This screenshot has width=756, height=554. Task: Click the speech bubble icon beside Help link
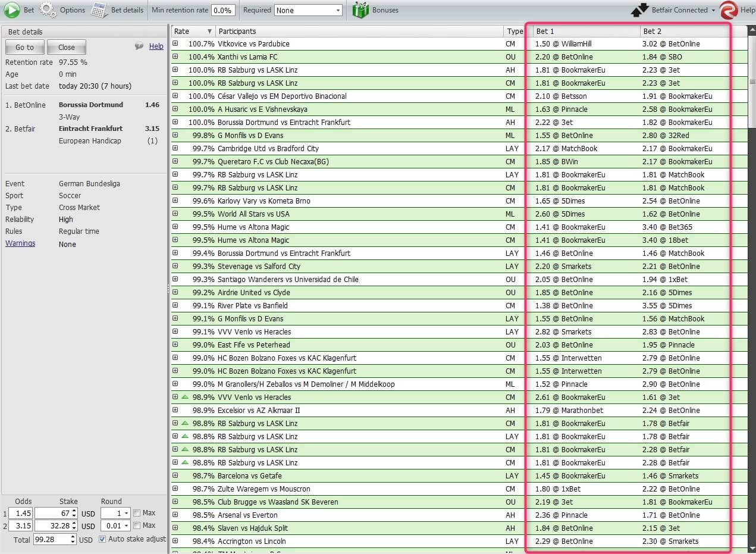click(139, 46)
